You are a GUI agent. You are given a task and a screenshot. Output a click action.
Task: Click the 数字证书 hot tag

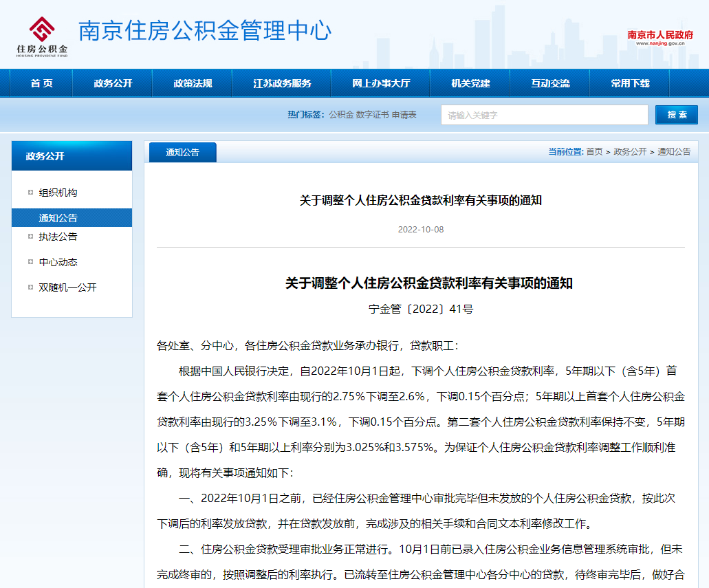[372, 115]
